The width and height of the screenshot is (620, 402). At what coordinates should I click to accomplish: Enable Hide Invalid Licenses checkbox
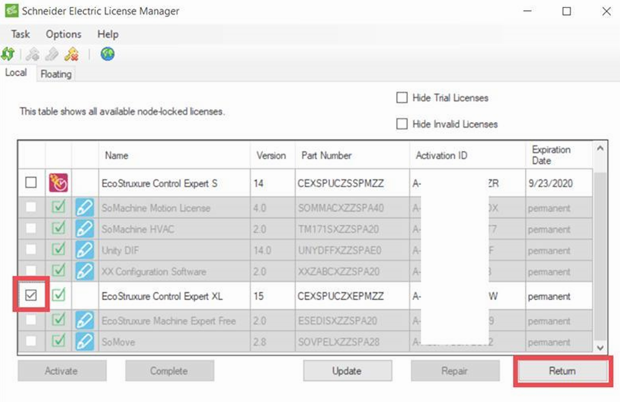pos(402,124)
